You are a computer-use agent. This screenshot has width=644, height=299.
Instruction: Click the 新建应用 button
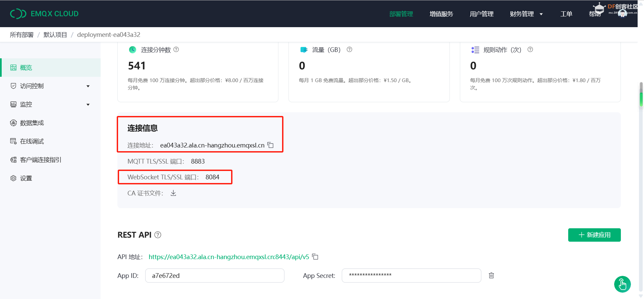tap(594, 235)
